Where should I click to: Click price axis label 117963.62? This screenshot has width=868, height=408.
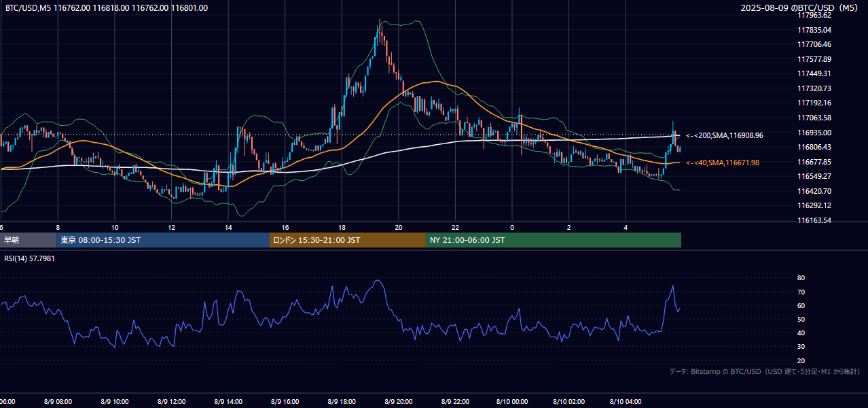point(814,15)
